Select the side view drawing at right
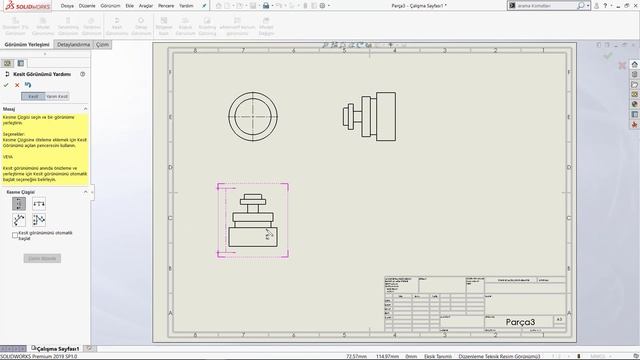Screen dimensions: 640x360 pyautogui.click(x=369, y=116)
